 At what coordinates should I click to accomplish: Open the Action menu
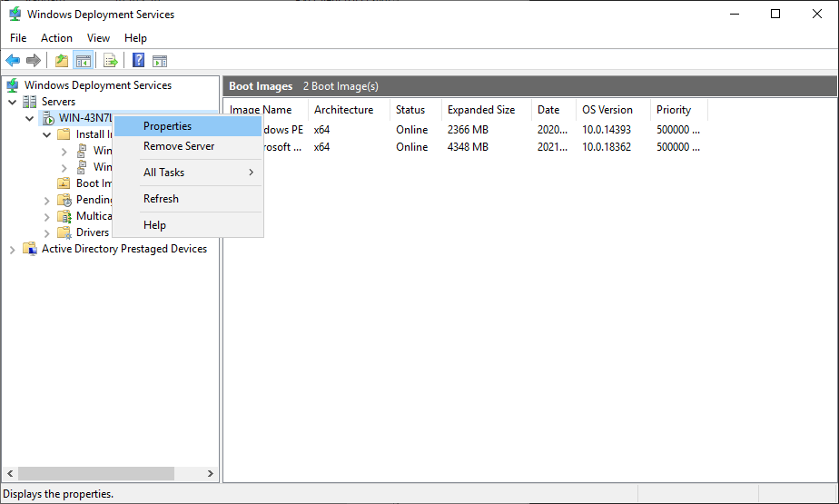[56, 38]
